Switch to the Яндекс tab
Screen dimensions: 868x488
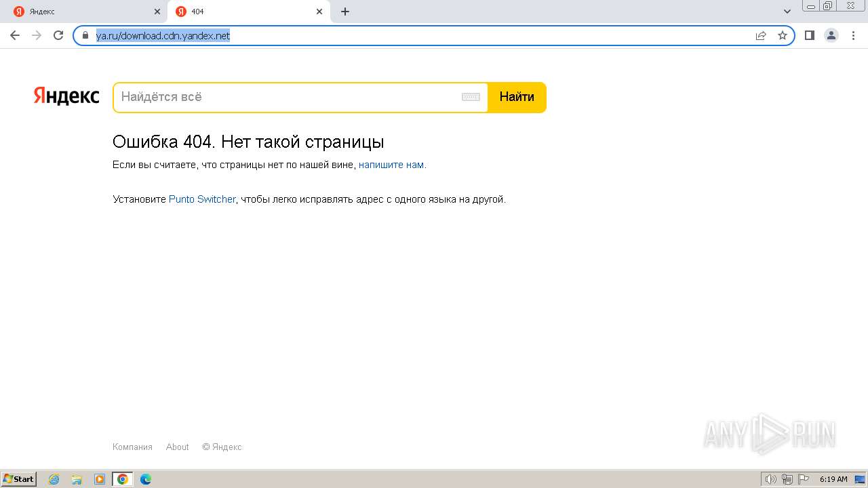tap(84, 12)
